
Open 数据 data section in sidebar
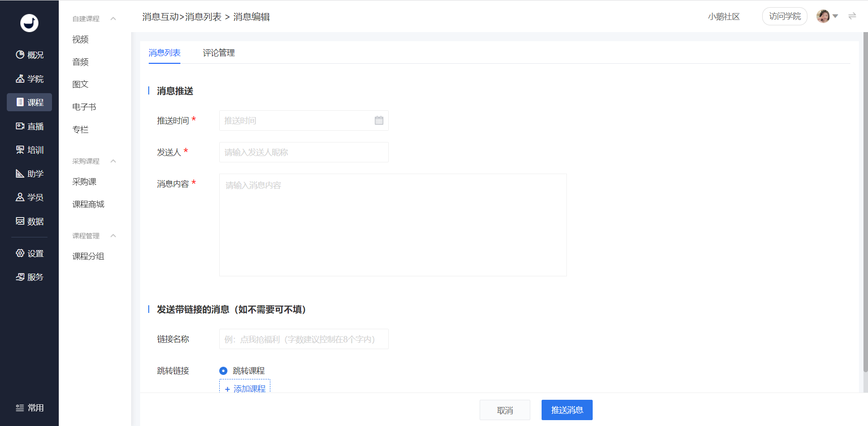pos(29,221)
